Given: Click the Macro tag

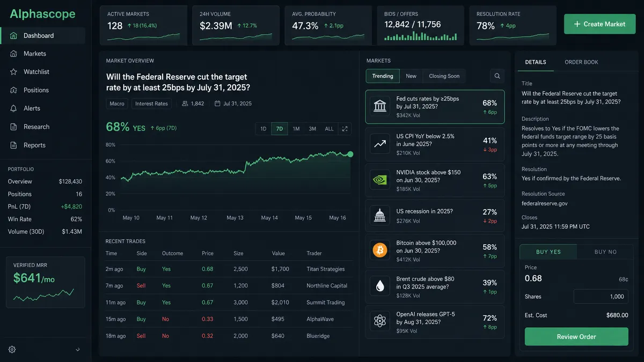Looking at the screenshot, I should coord(117,104).
